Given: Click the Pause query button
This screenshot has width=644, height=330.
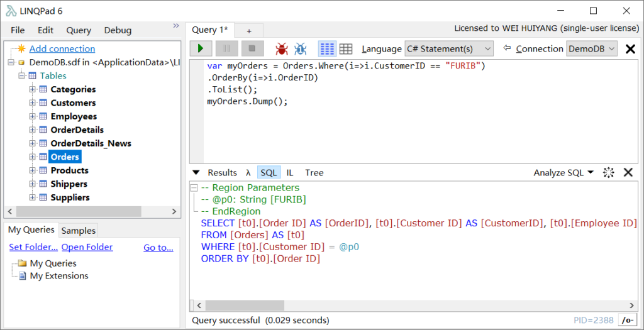Looking at the screenshot, I should (x=226, y=48).
